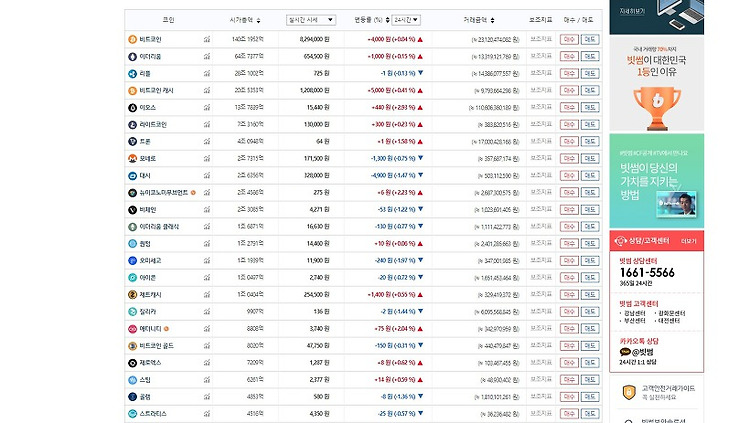Open chart icon in 이더리움 row

207,56
